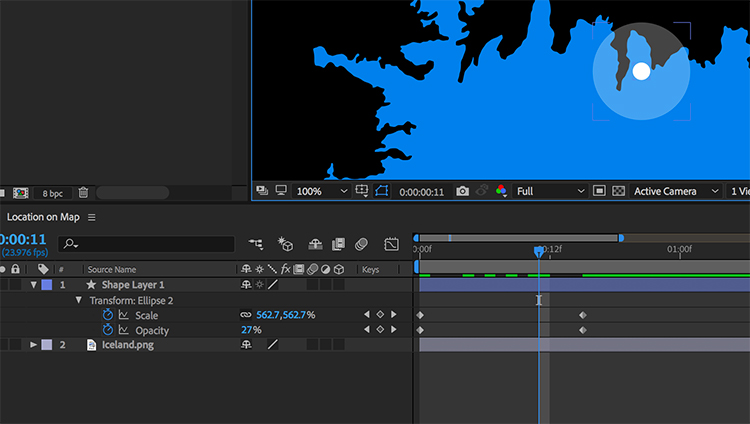
Task: Click the Shape Layer 1 label color swatch
Action: coord(46,285)
